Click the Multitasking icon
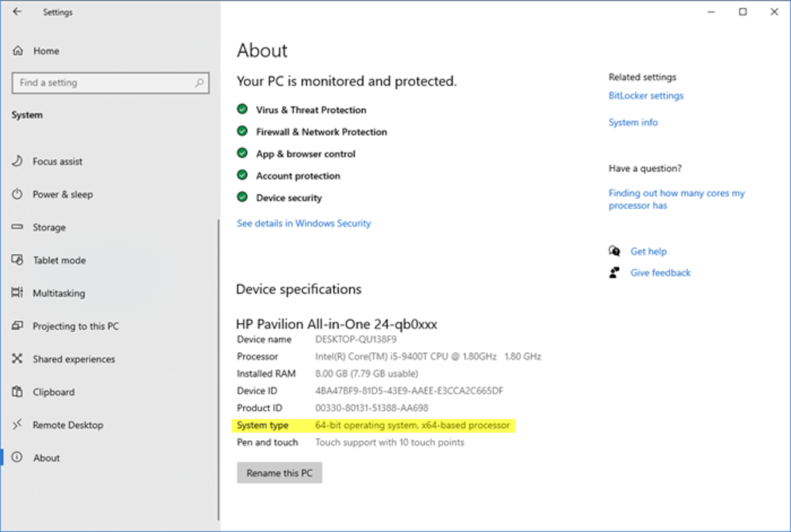 point(18,293)
